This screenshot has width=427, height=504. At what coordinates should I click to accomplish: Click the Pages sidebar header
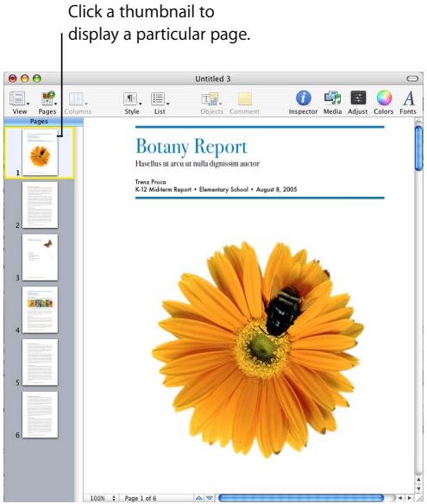pyautogui.click(x=43, y=121)
